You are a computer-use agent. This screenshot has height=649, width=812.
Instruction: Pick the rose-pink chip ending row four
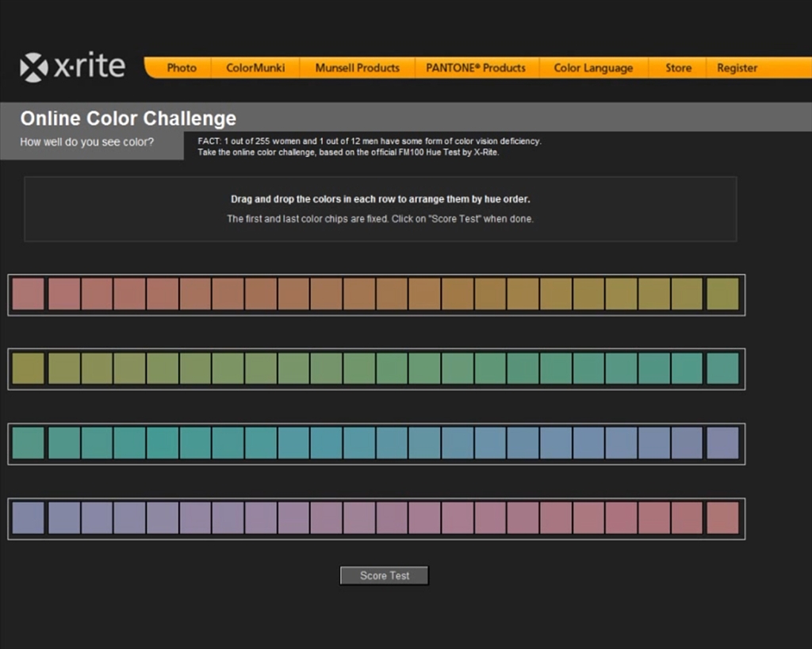click(x=722, y=518)
